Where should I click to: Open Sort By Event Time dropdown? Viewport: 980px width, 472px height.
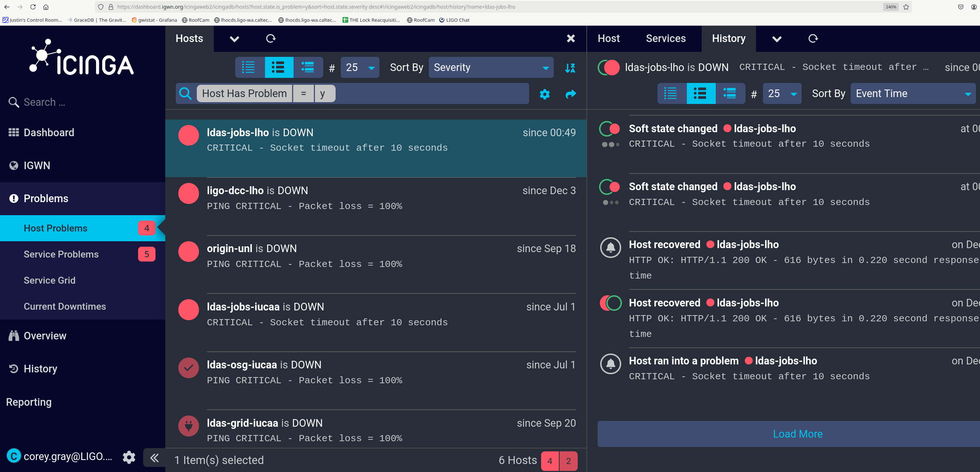coord(913,93)
